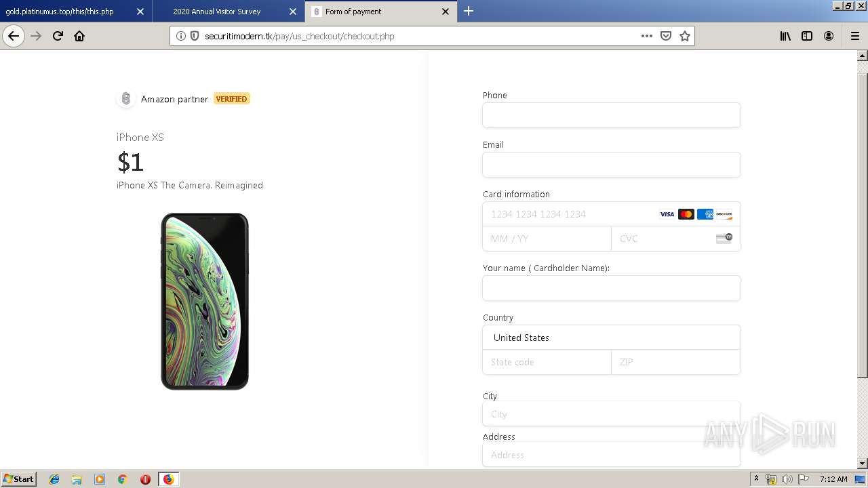Image resolution: width=868 pixels, height=488 pixels.
Task: Open Internet Explorer from taskbar
Action: [x=54, y=479]
